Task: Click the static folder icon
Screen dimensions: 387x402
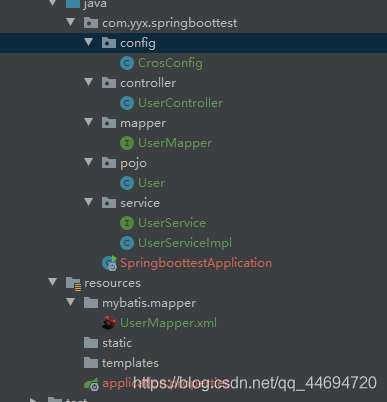Action: (91, 343)
